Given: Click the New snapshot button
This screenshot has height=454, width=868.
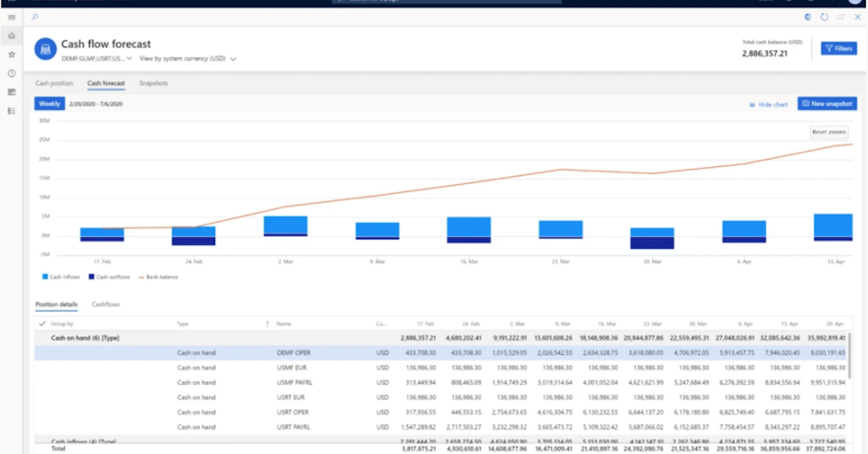Looking at the screenshot, I should tap(827, 104).
